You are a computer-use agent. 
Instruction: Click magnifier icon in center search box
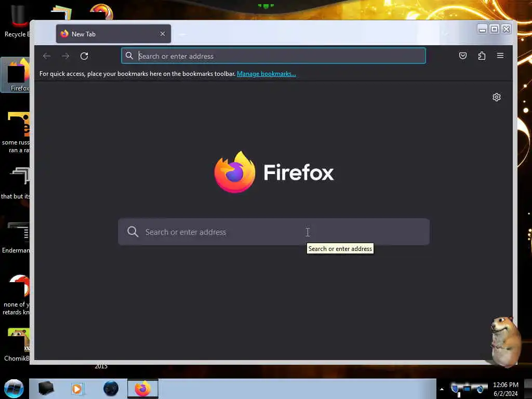pyautogui.click(x=132, y=232)
